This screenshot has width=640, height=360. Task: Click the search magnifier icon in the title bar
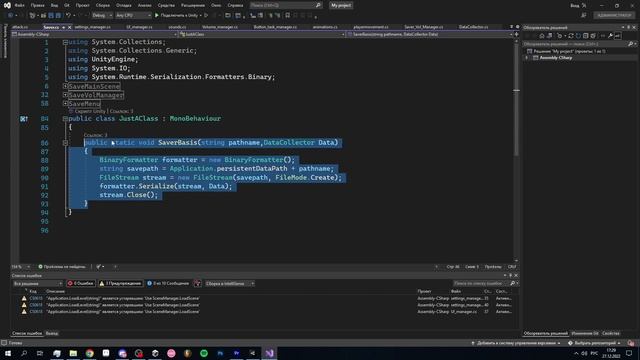pyautogui.click(x=318, y=5)
